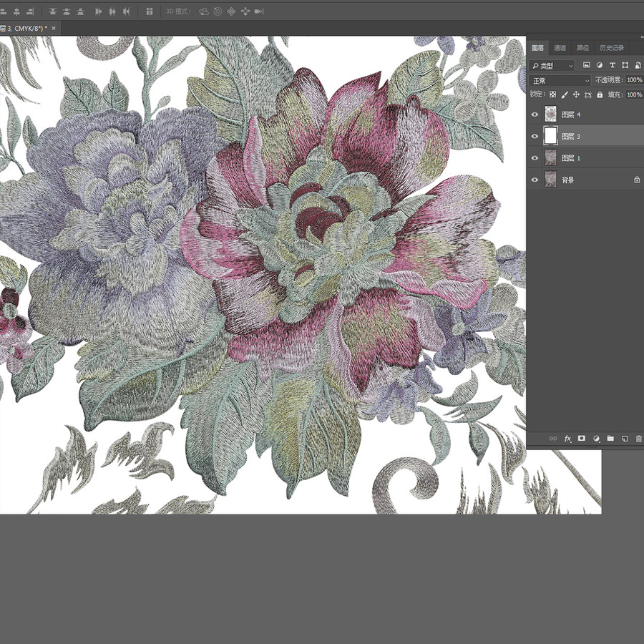Open the 类型 layer filter dropdown
The height and width of the screenshot is (644, 644).
[x=552, y=65]
